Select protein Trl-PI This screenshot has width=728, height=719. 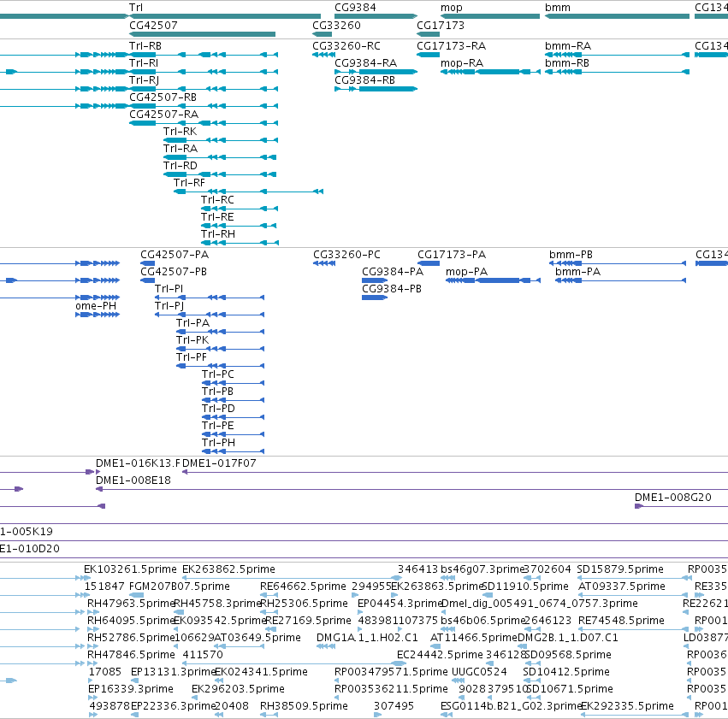169,289
